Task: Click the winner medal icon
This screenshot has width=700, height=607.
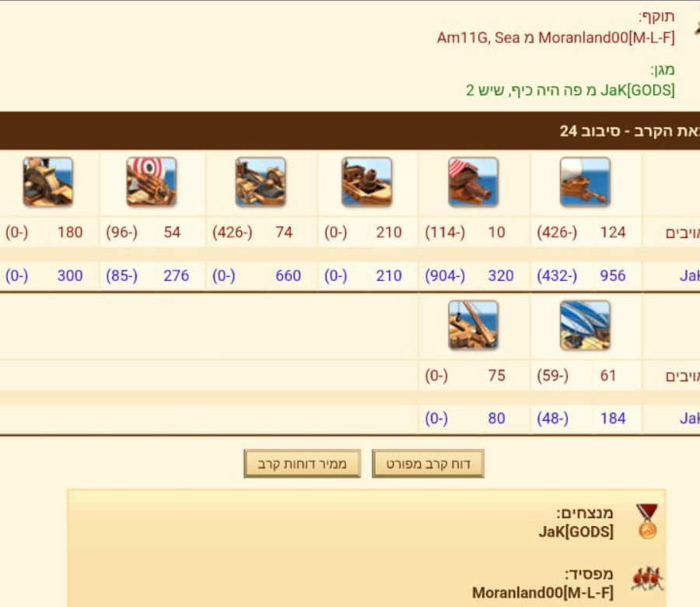Action: 647,521
